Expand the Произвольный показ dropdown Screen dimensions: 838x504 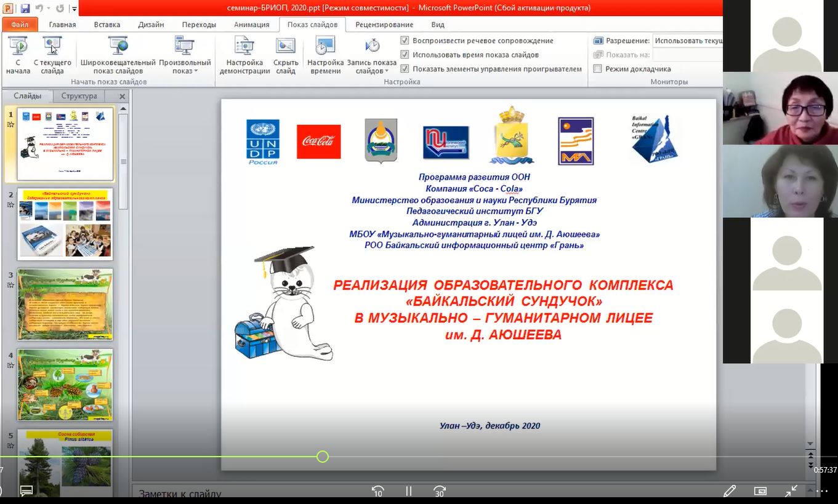pos(185,55)
